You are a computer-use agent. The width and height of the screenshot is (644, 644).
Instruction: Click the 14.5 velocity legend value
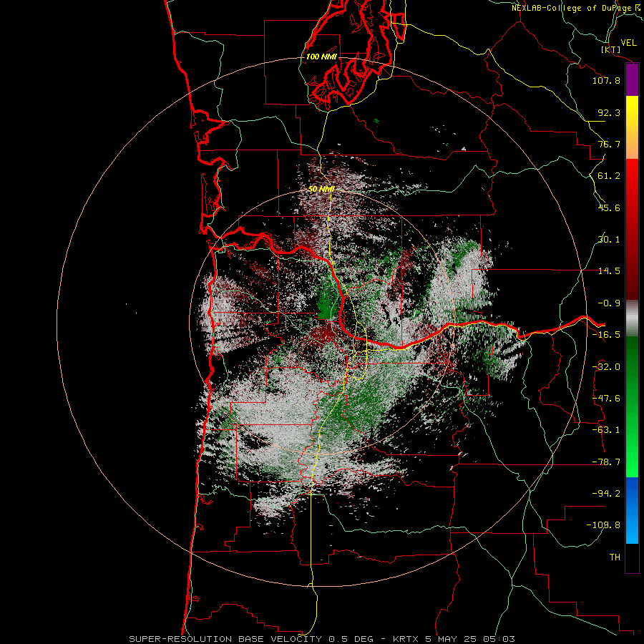[609, 271]
